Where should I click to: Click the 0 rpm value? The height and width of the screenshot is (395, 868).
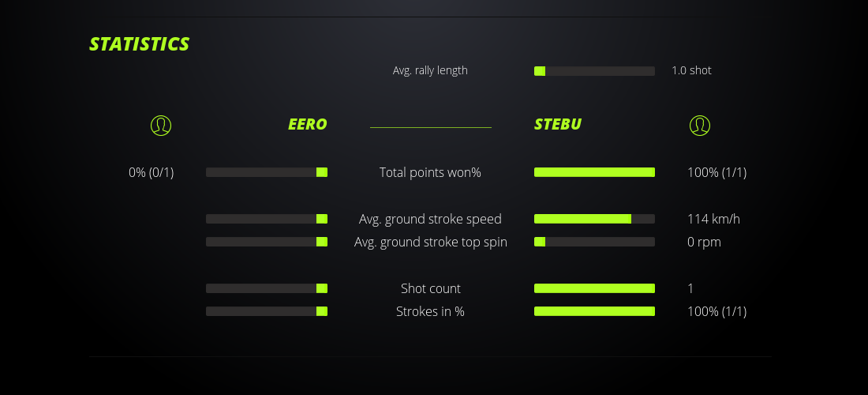tap(704, 242)
